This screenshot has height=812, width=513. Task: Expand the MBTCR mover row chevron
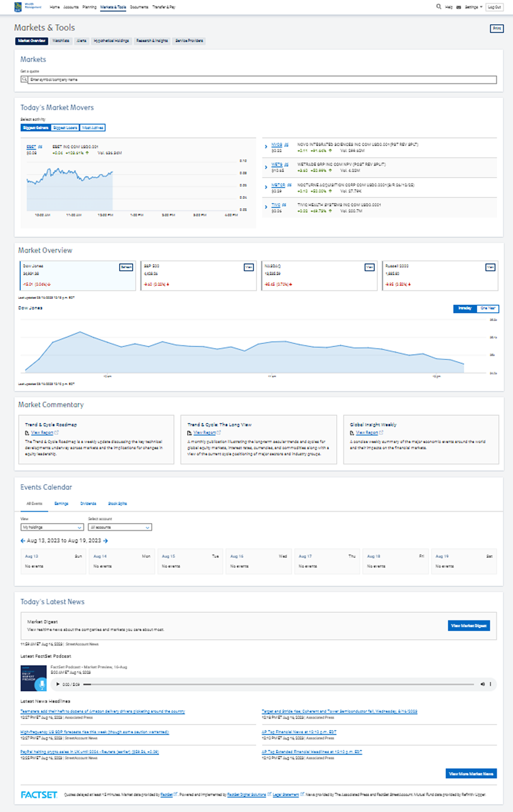point(266,187)
